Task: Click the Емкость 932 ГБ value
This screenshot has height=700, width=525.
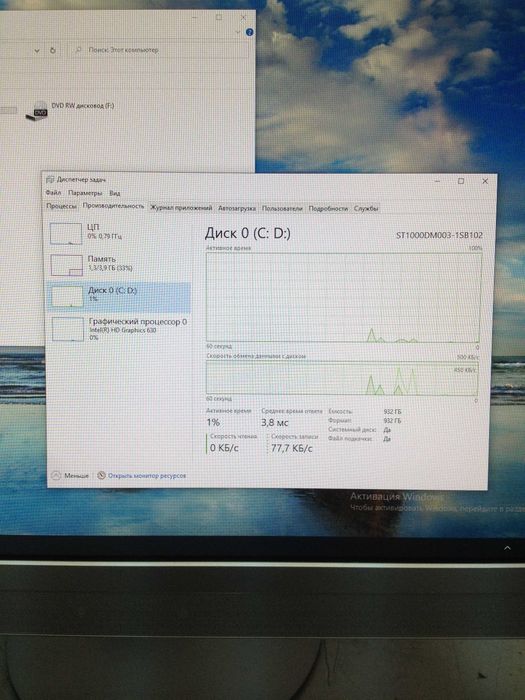Action: (392, 412)
